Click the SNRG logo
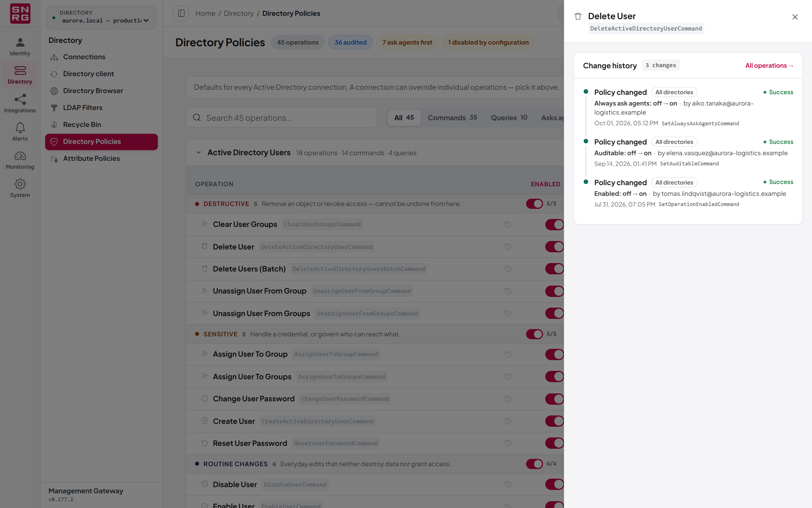Image resolution: width=812 pixels, height=508 pixels. point(20,14)
